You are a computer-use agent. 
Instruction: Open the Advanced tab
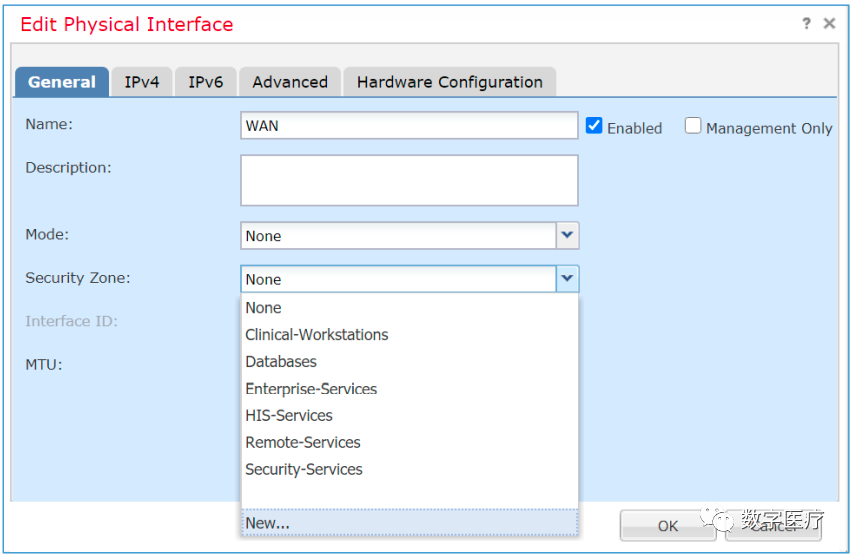coord(290,82)
